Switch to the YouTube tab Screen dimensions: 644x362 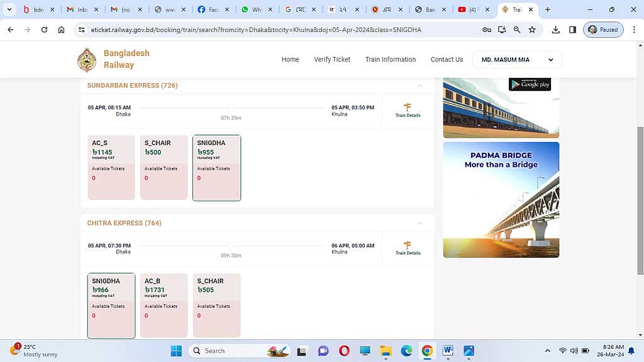[474, 9]
